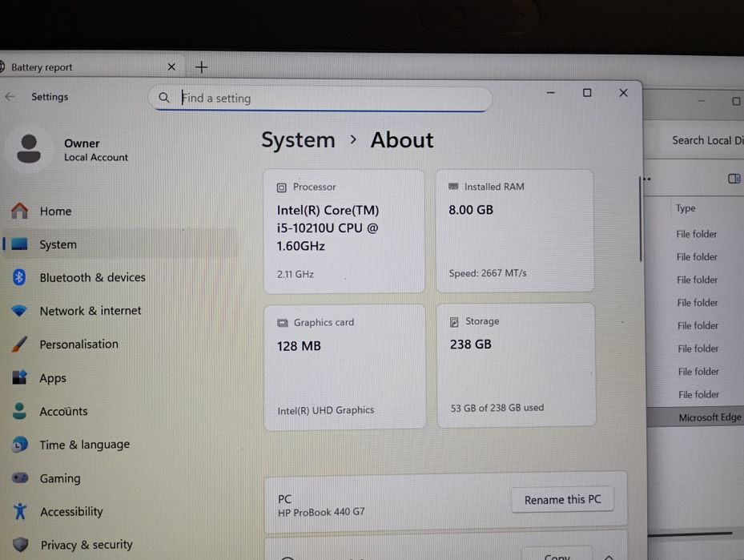Image resolution: width=744 pixels, height=560 pixels.
Task: Open the Storage 238 GB card
Action: [x=516, y=365]
